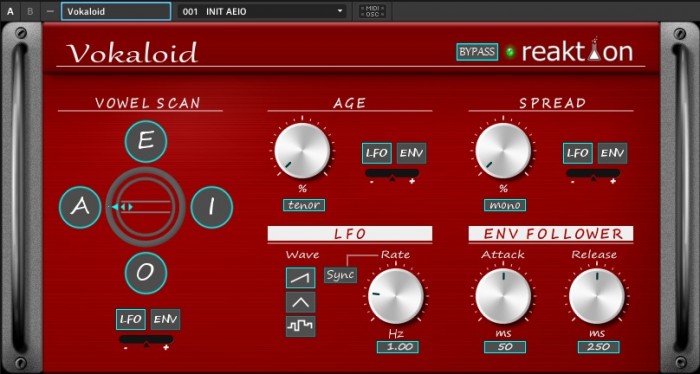
Task: Click the minus button next to B
Action: (x=50, y=12)
